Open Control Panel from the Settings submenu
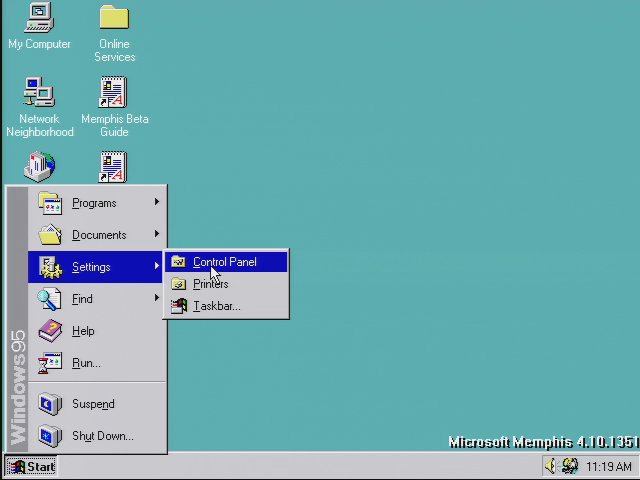Image resolution: width=640 pixels, height=480 pixels. pyautogui.click(x=226, y=262)
